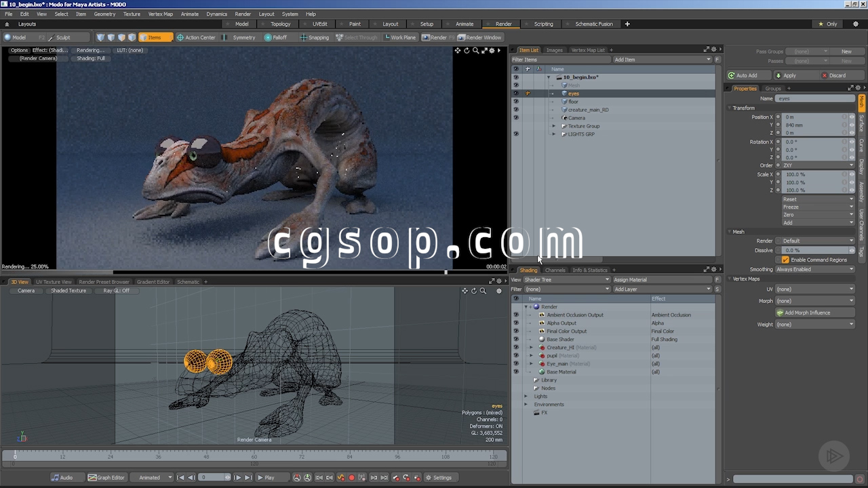Click the Add Morph Influence icon button
Screen dimensions: 868x488
coord(780,312)
